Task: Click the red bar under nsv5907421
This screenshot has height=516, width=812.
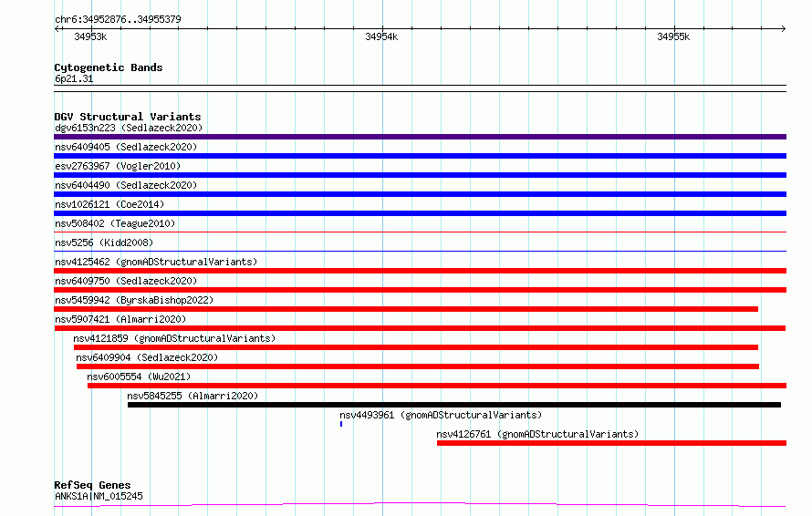Action: (x=420, y=328)
